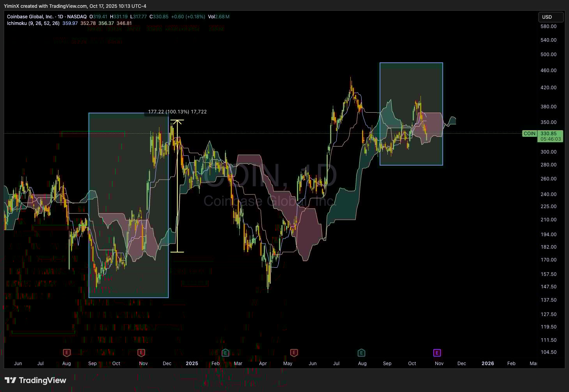Click the 240.00 price axis label
569x392 pixels.
548,194
